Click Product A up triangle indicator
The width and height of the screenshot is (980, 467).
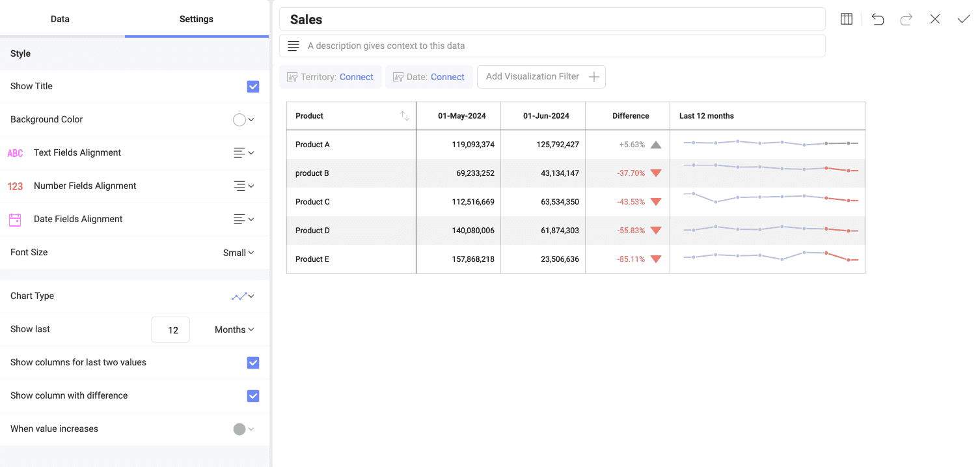pyautogui.click(x=656, y=145)
